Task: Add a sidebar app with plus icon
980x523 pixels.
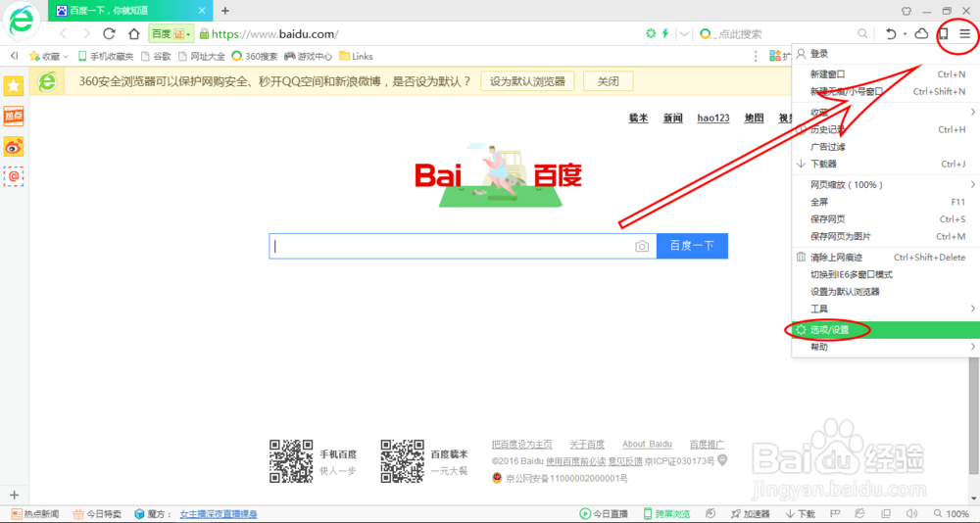Action: point(15,496)
